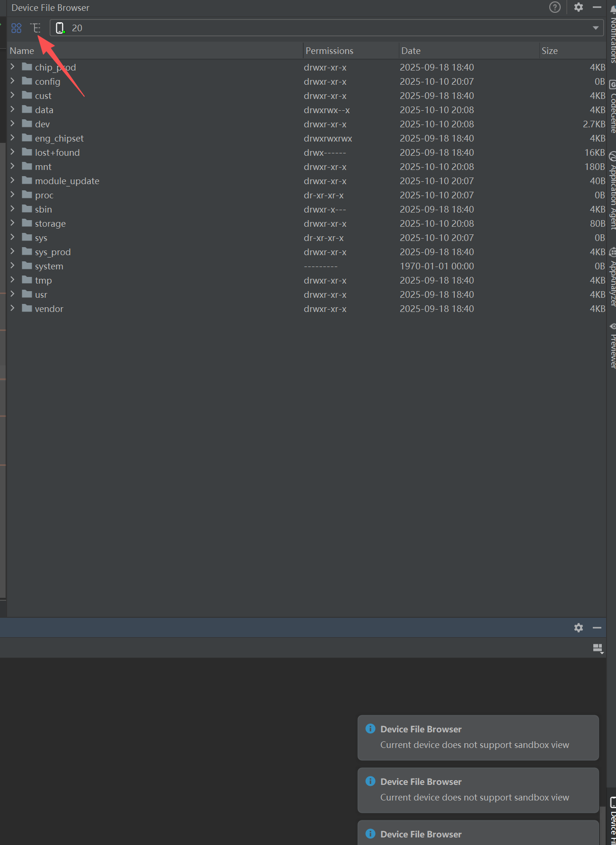Hide the lower panel with minimize icon
This screenshot has height=845, width=616.
(x=597, y=628)
